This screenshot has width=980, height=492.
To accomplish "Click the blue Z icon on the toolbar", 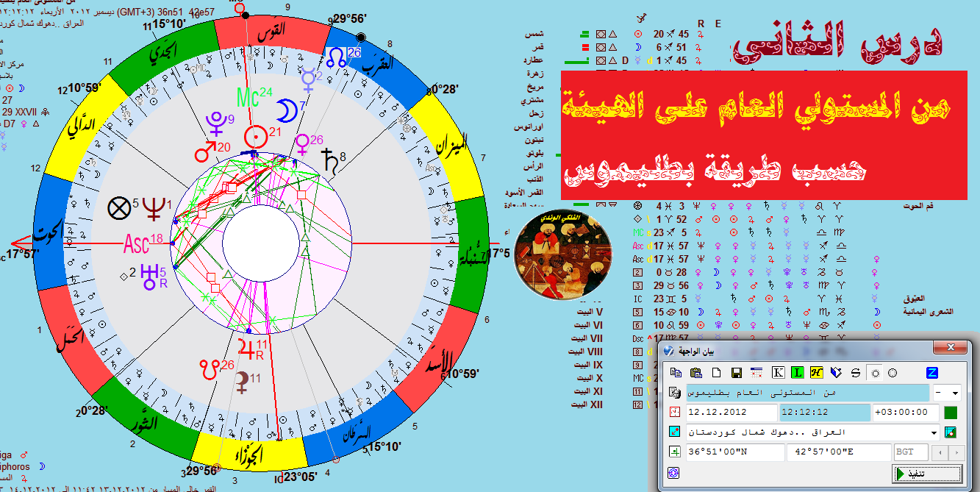I will coord(932,373).
